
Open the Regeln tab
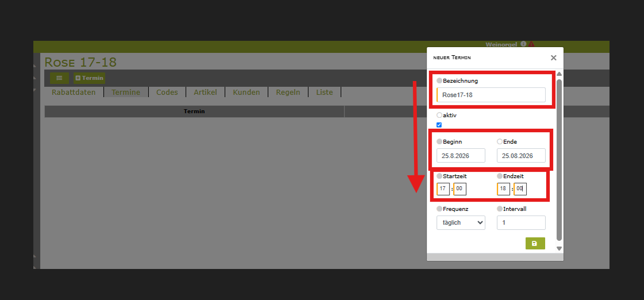(288, 93)
